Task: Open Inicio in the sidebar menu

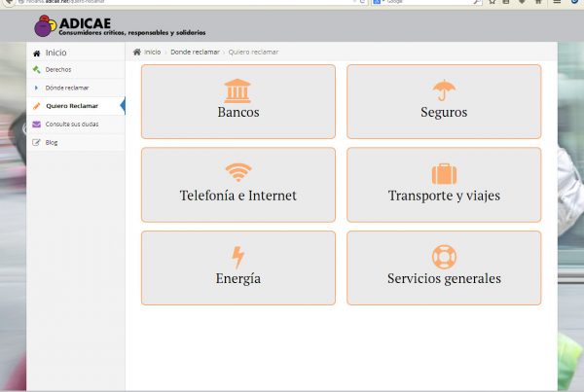Action: 55,53
